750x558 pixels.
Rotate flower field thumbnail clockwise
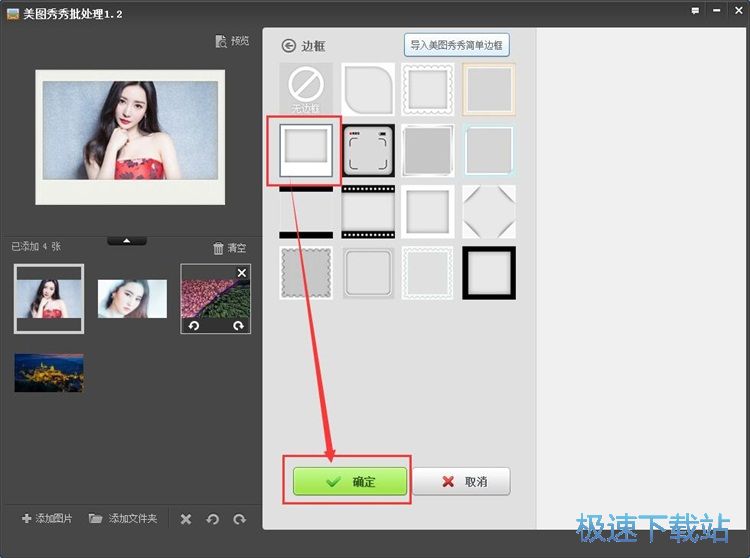238,326
